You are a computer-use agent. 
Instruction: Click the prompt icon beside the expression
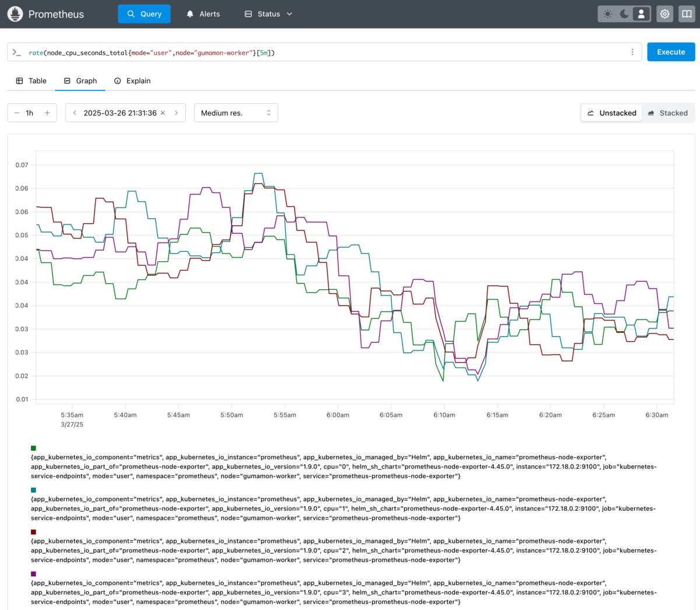17,52
